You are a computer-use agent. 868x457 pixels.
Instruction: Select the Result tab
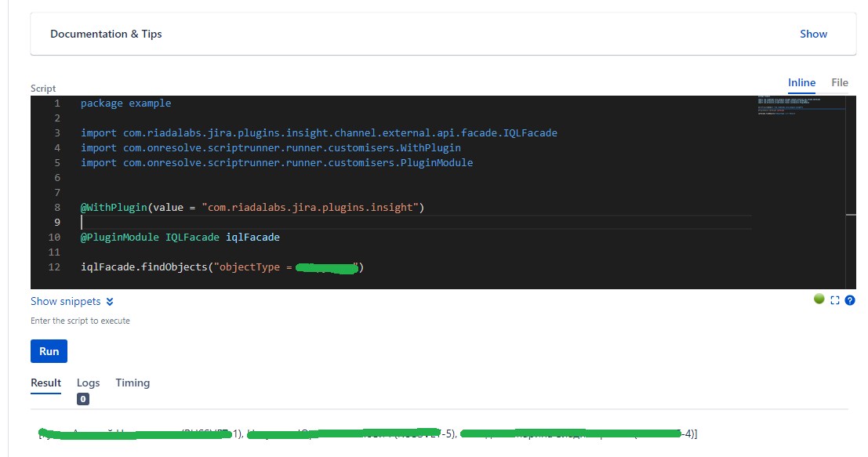[45, 383]
